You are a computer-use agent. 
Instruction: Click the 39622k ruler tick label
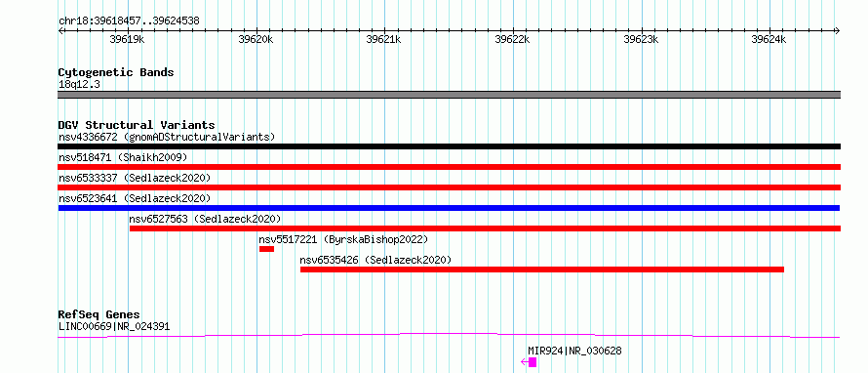[512, 39]
